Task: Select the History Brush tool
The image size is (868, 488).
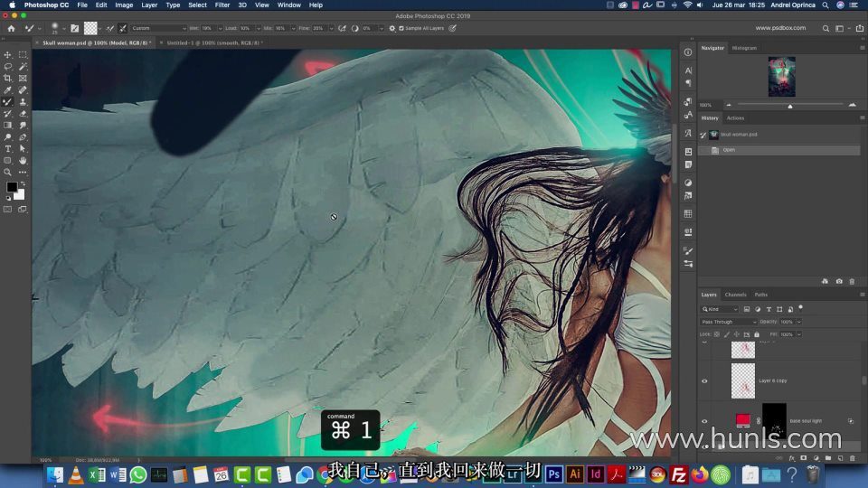Action: click(8, 114)
